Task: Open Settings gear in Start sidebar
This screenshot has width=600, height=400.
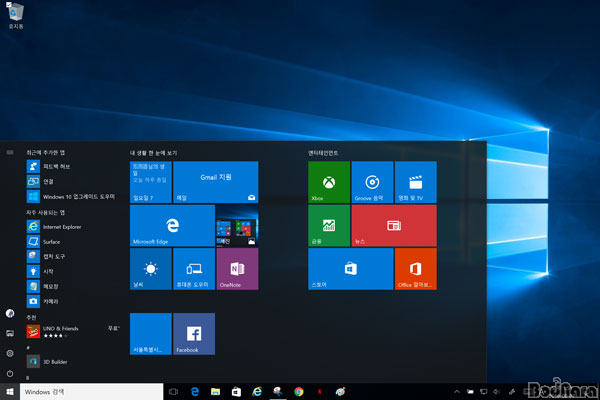Action: coord(9,353)
